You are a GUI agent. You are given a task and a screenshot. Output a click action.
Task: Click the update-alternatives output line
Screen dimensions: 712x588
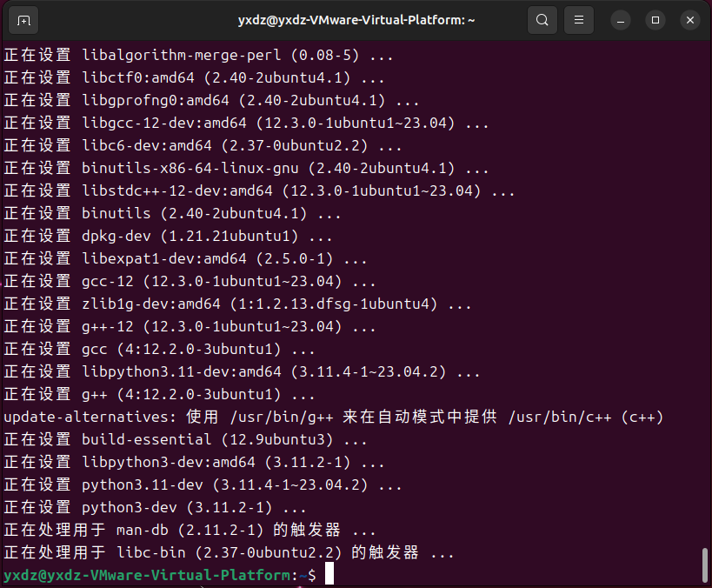click(x=334, y=417)
